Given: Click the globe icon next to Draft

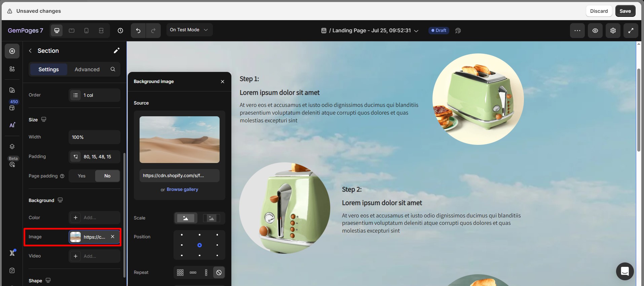Looking at the screenshot, I should click(458, 31).
